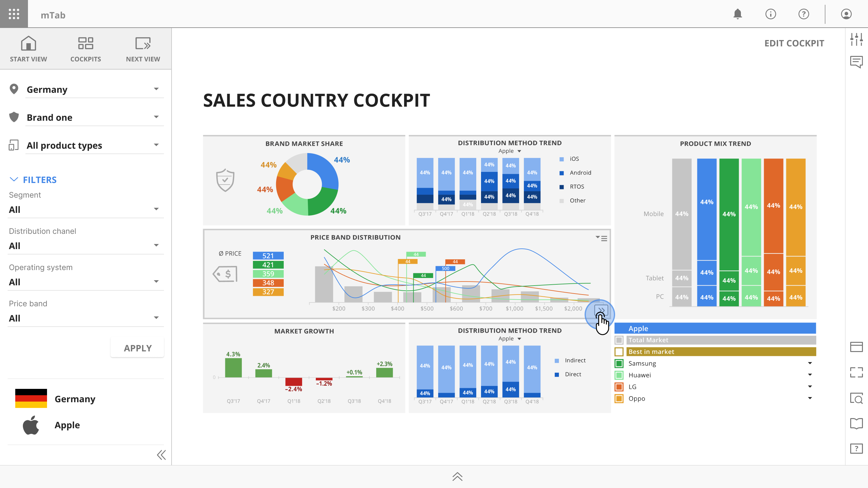Switch to COCKPITS view
Screen dimensions: 868x488
(x=85, y=49)
